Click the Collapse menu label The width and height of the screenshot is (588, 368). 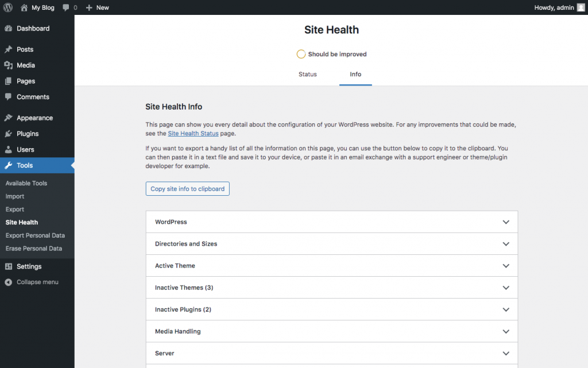(x=37, y=282)
